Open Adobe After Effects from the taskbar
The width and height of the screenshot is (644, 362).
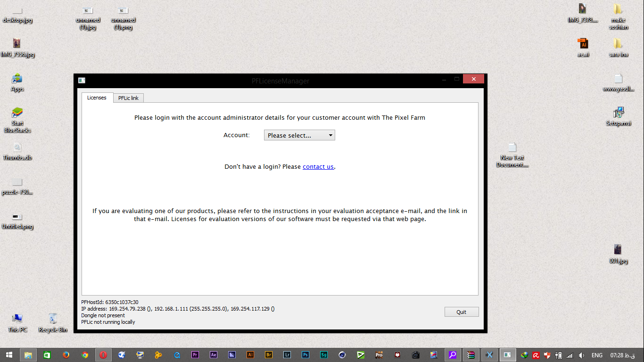[214, 355]
